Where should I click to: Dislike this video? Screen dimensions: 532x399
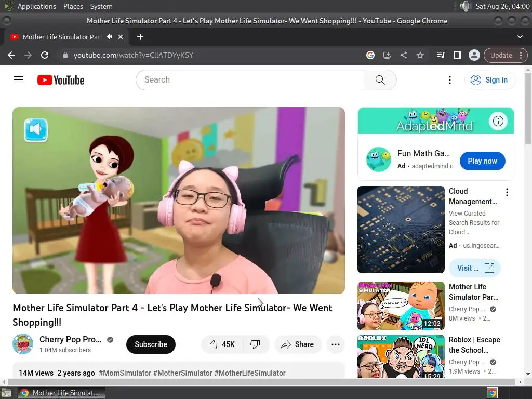click(x=256, y=344)
